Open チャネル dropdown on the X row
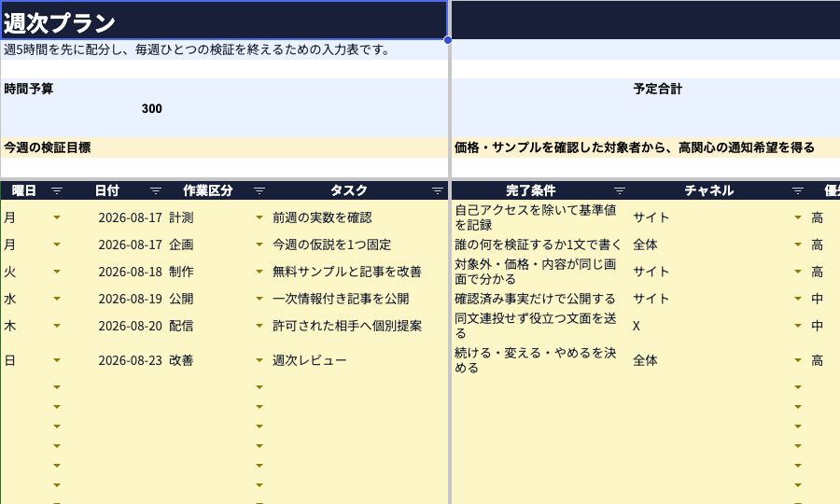Screen dimensions: 840x504 coord(798,326)
